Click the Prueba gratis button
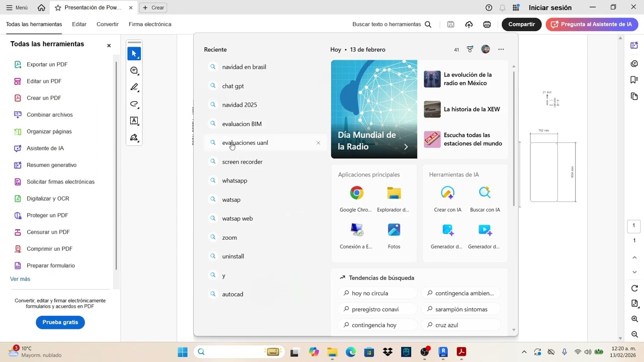The height and width of the screenshot is (362, 644). [60, 322]
